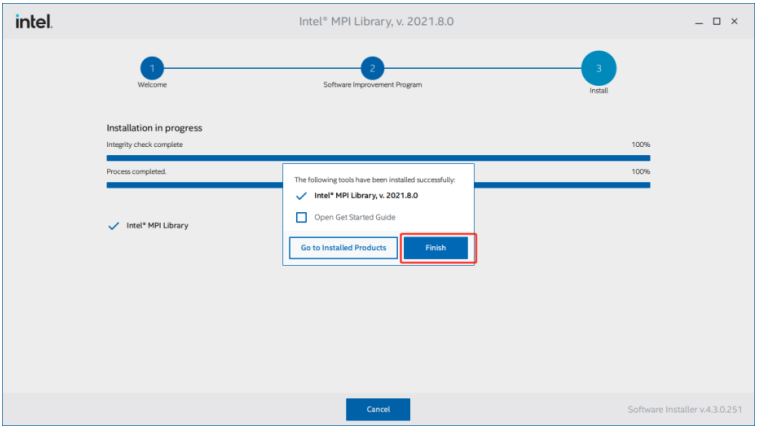This screenshot has width=760, height=431.
Task: Minimize the installer window
Action: click(698, 22)
